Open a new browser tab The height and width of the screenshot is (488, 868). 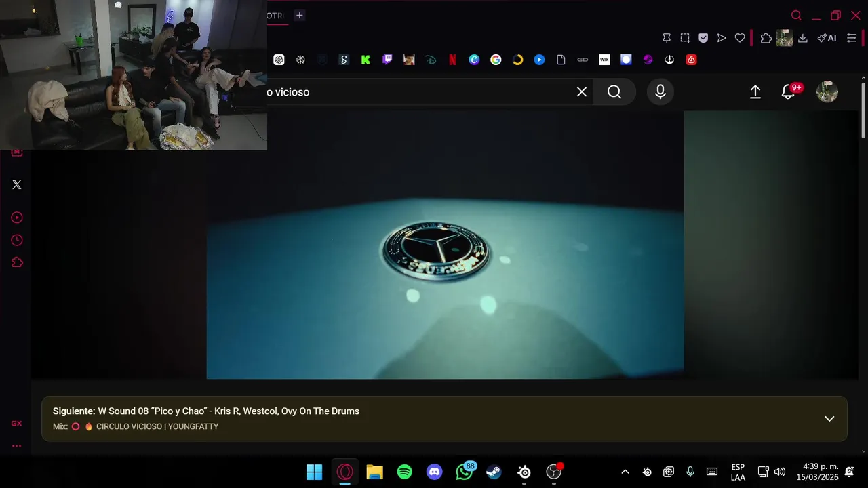click(299, 15)
